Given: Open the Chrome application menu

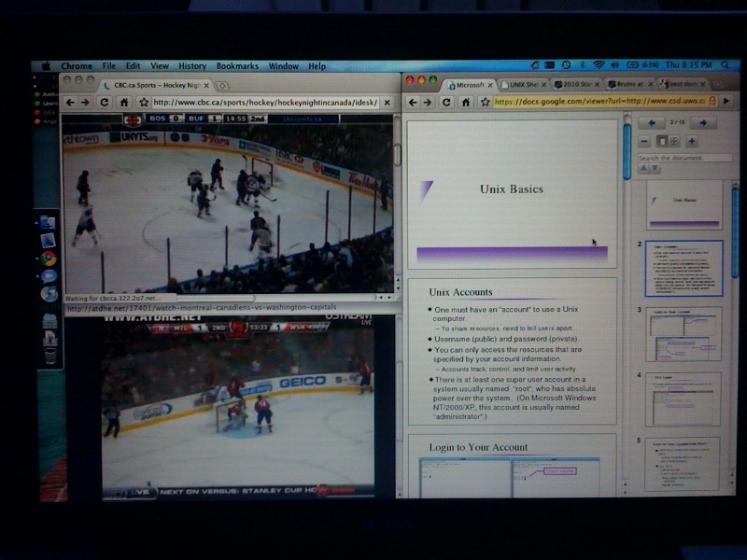Looking at the screenshot, I should tap(77, 66).
